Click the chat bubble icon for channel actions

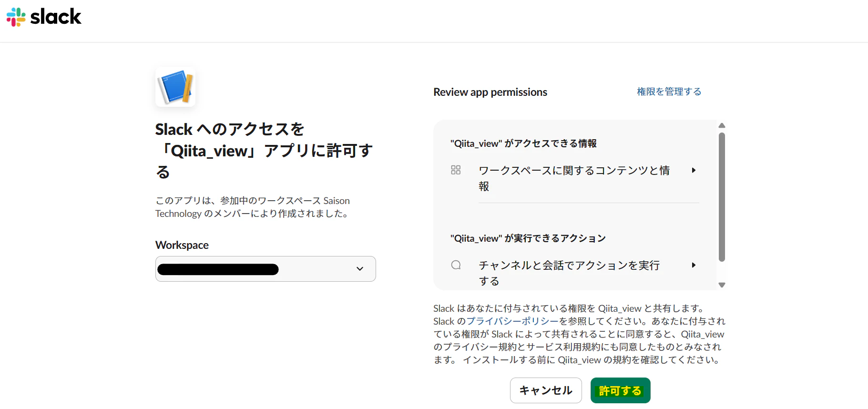pyautogui.click(x=456, y=265)
